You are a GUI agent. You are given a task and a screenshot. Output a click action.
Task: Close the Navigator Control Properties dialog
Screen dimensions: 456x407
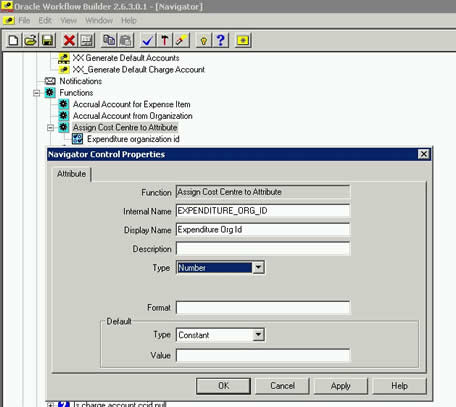tap(423, 154)
